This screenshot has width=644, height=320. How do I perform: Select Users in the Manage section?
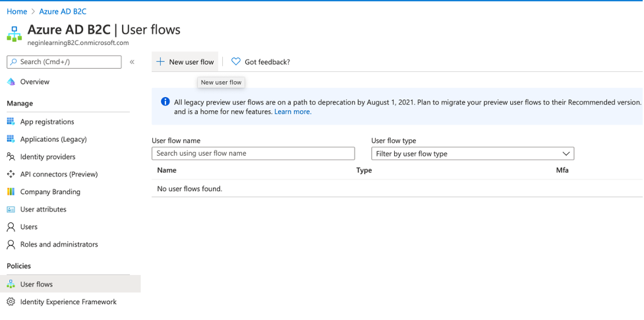click(28, 227)
